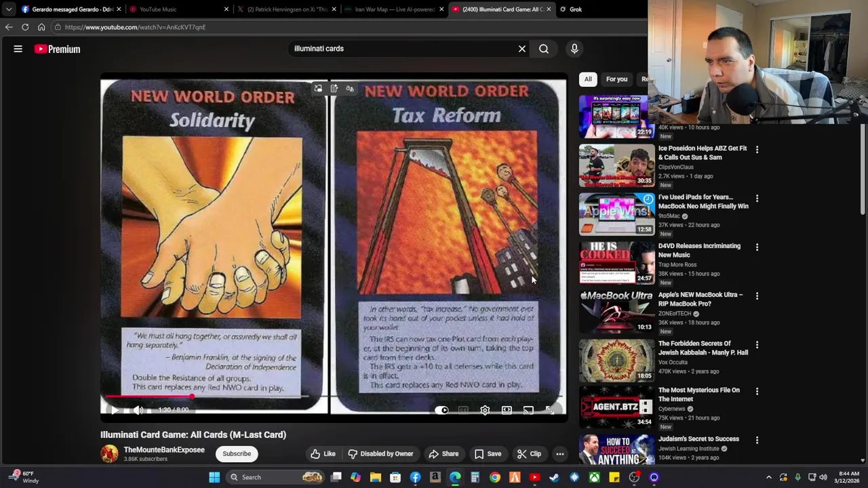Open the browser tab search dropdown
The width and height of the screenshot is (868, 488).
point(8,9)
